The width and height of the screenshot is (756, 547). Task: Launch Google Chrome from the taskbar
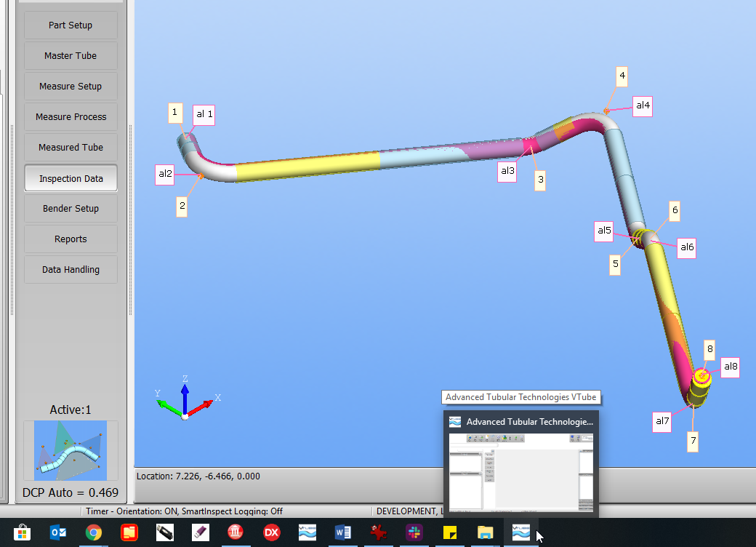94,533
